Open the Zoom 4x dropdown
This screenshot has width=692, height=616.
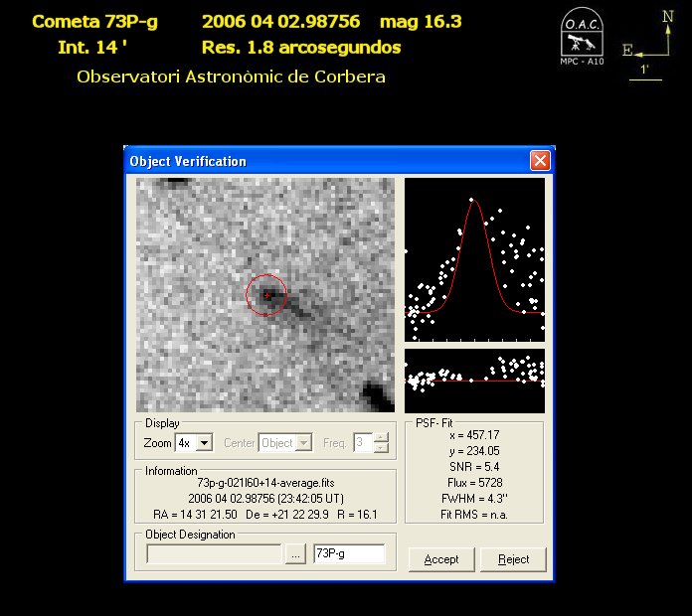[205, 442]
